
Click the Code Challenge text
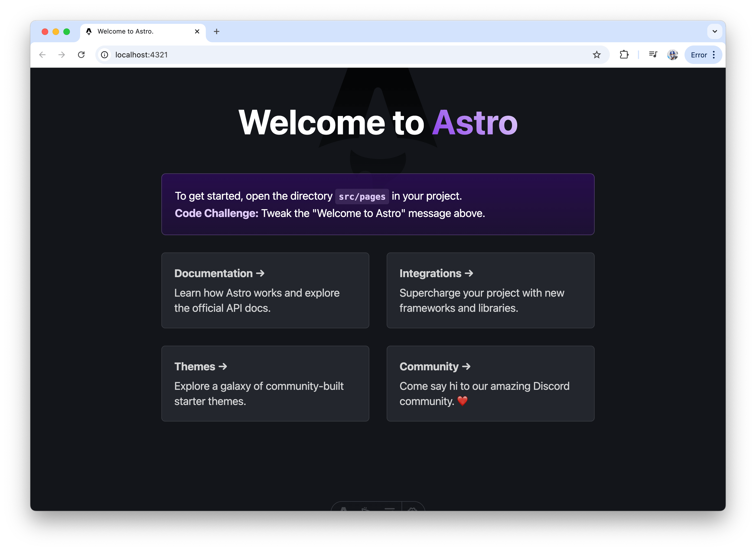216,213
